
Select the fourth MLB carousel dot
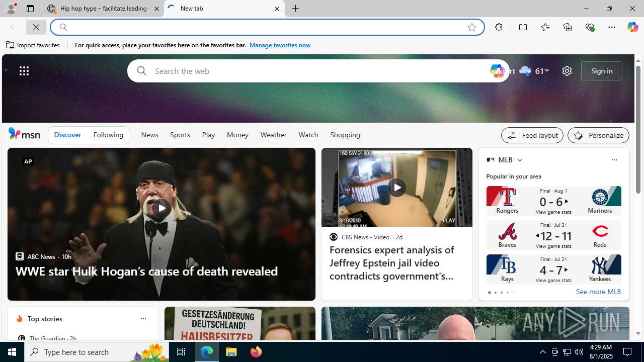point(507,293)
